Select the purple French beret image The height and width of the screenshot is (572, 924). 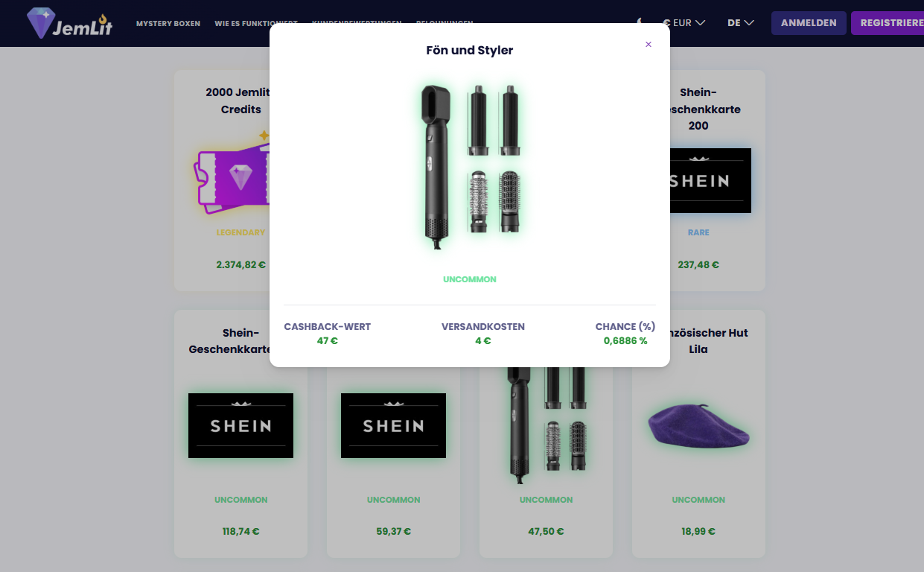tap(698, 425)
